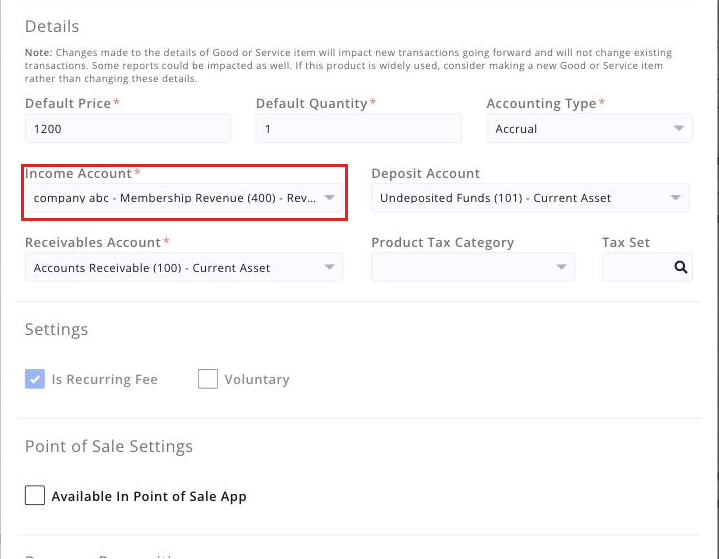
Task: Click the Default Price field
Action: [128, 128]
